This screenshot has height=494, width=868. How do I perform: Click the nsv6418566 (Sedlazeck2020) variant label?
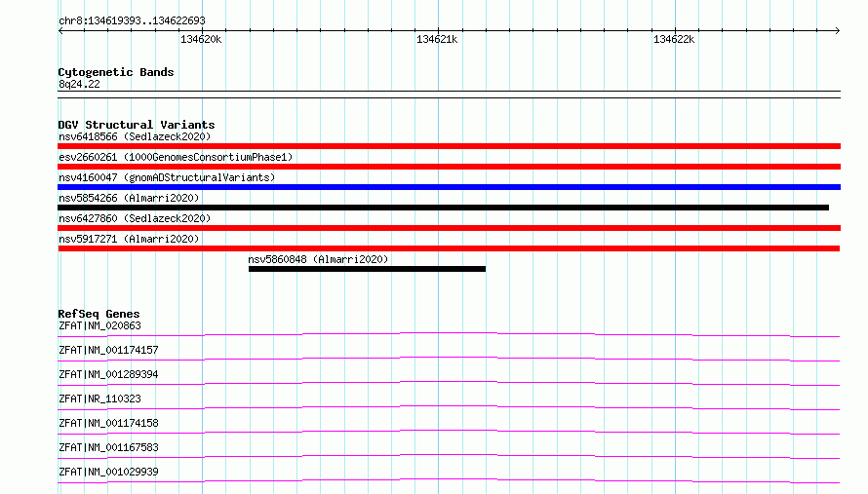(135, 136)
